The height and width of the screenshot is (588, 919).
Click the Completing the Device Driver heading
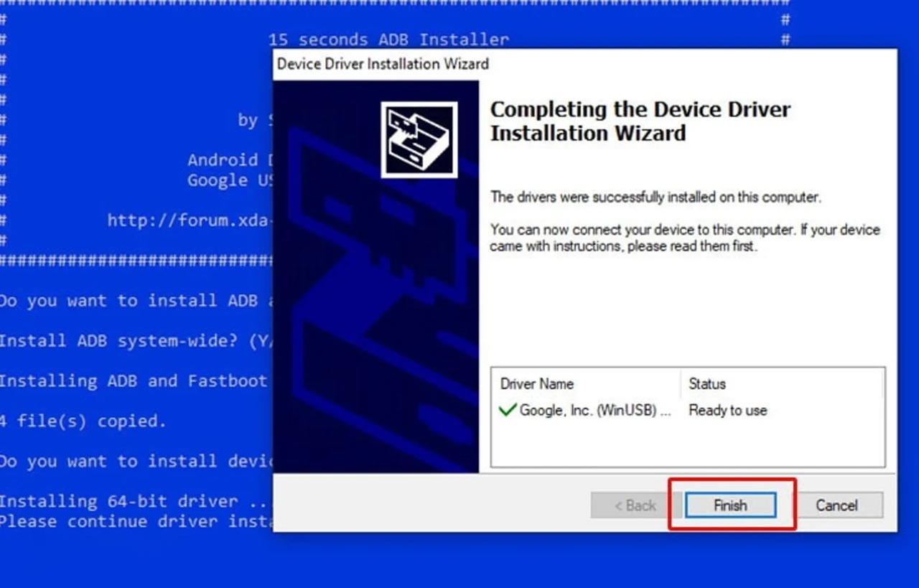point(640,121)
